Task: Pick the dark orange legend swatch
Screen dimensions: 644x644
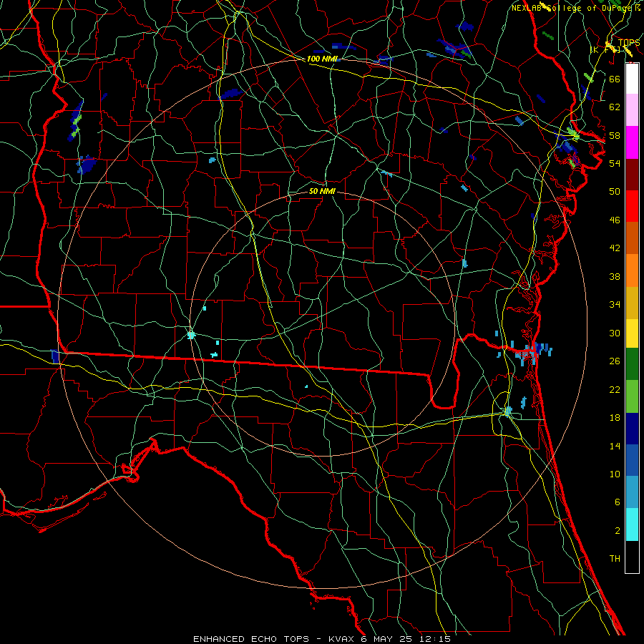Action: [632, 238]
